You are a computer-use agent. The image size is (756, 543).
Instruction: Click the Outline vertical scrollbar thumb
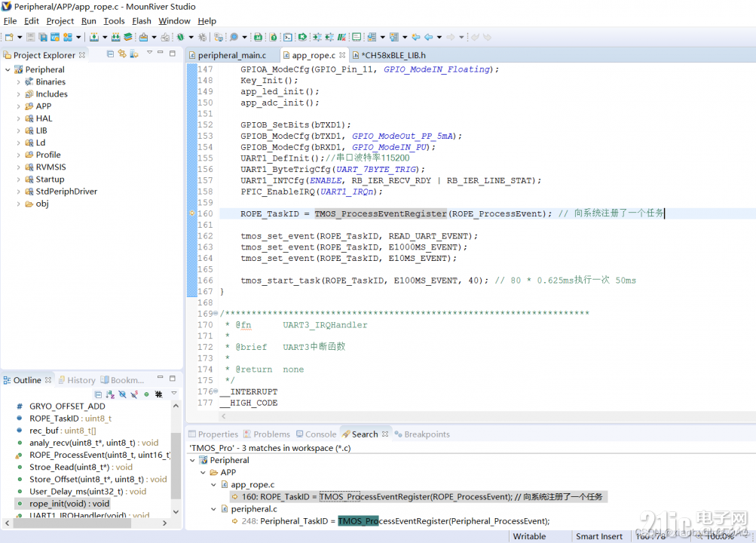(176, 465)
